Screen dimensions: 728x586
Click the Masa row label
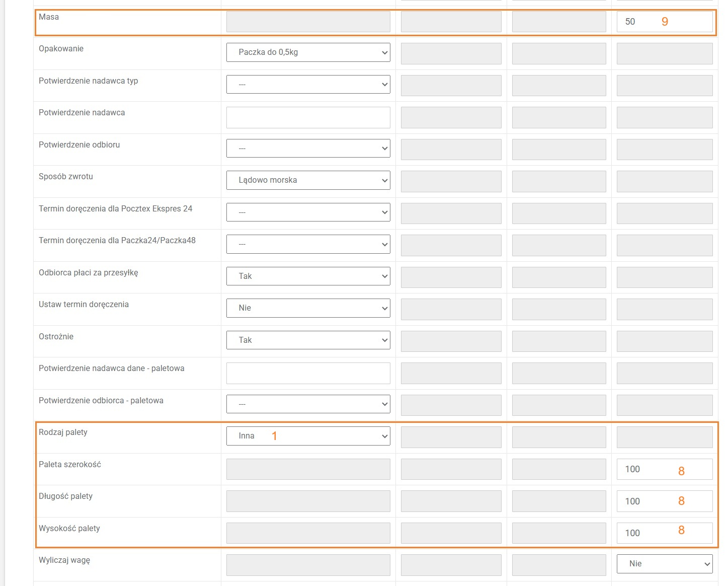[49, 17]
